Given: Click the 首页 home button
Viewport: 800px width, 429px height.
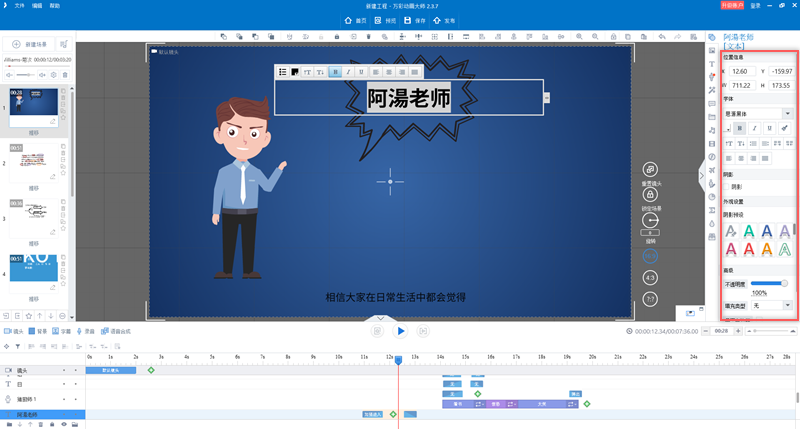Looking at the screenshot, I should tap(356, 20).
